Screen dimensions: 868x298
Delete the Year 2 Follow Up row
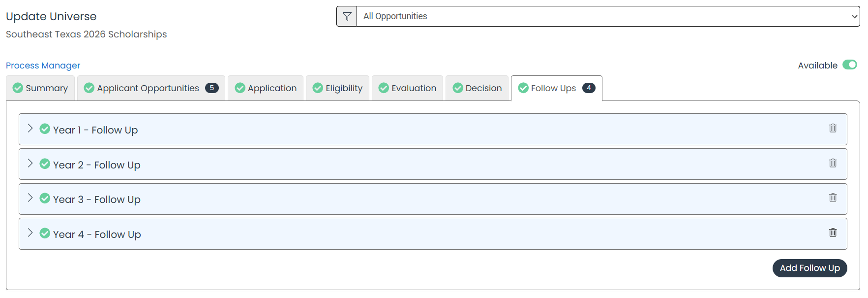click(833, 163)
